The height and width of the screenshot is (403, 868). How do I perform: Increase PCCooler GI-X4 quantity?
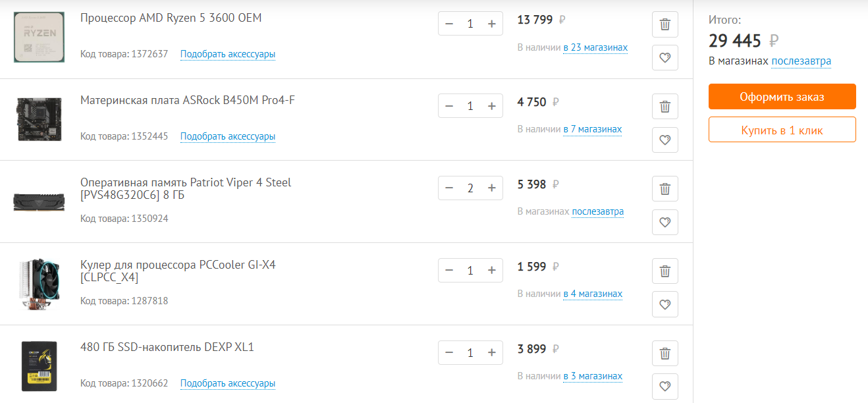coord(491,271)
